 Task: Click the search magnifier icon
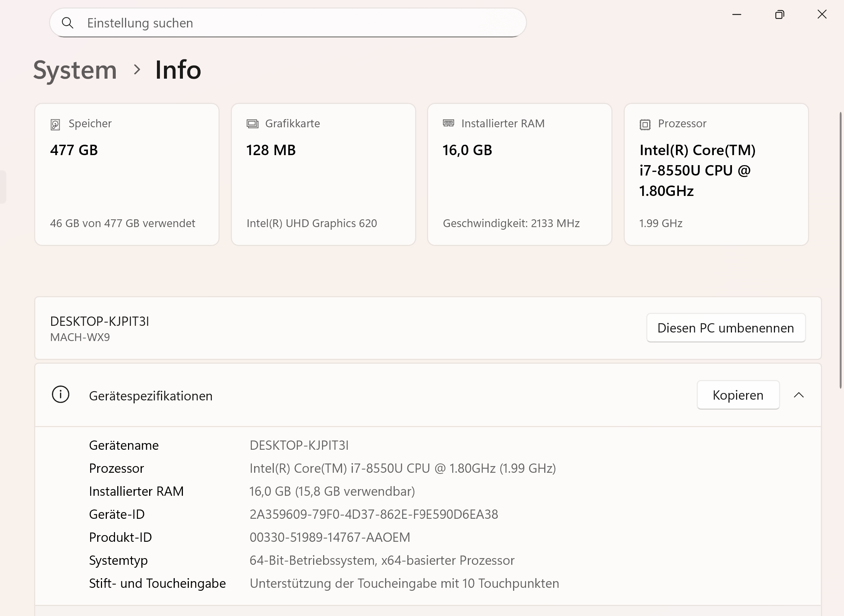coord(68,23)
